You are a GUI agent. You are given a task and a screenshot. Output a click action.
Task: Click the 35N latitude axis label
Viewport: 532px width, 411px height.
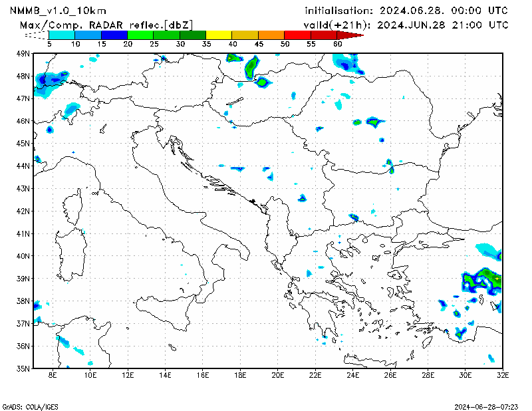click(x=23, y=368)
